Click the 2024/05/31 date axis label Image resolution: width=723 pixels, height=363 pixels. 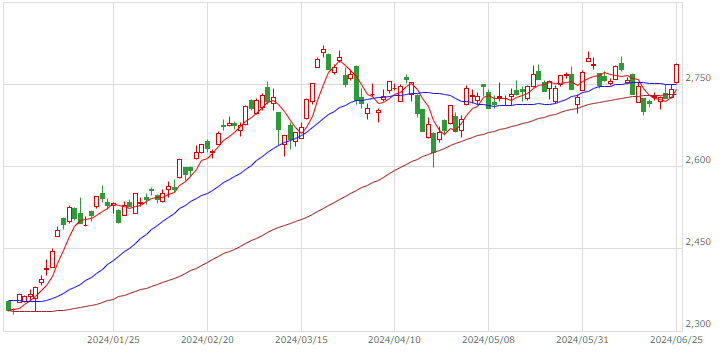point(582,340)
